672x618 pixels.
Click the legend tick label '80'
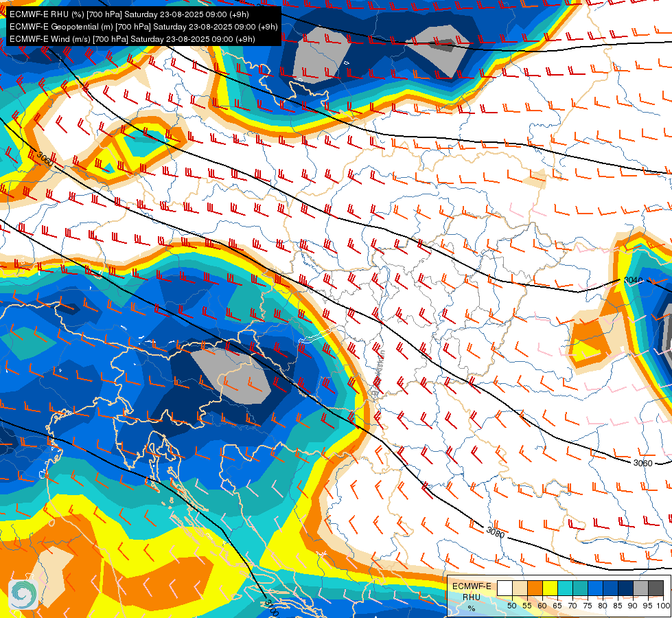[x=602, y=606]
